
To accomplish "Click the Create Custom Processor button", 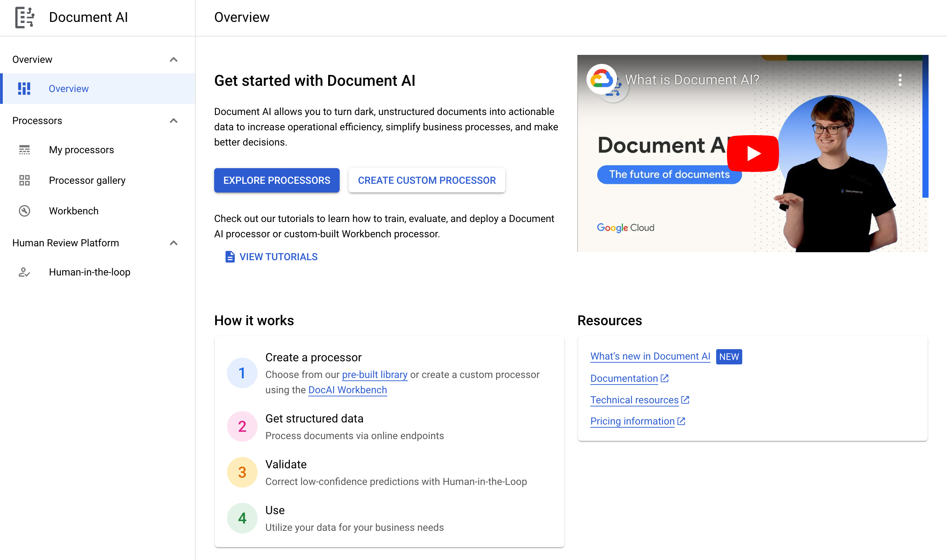I will click(x=427, y=180).
